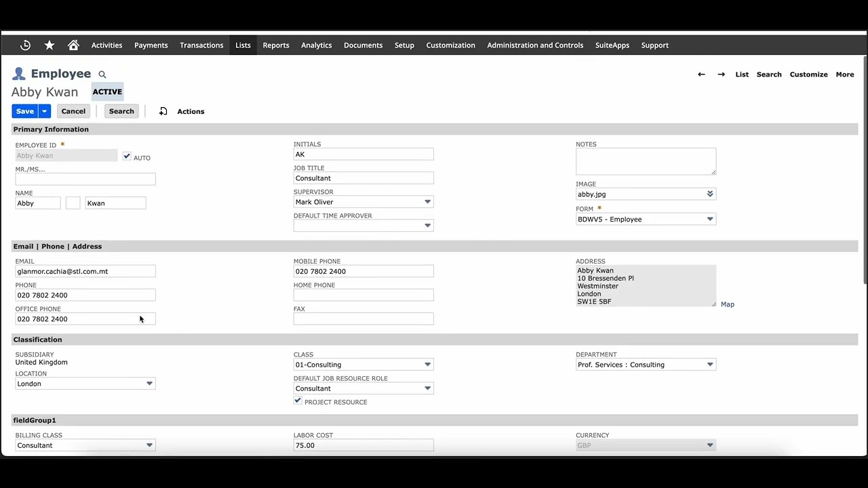868x488 pixels.
Task: Go to the previous record arrow
Action: [x=701, y=75]
